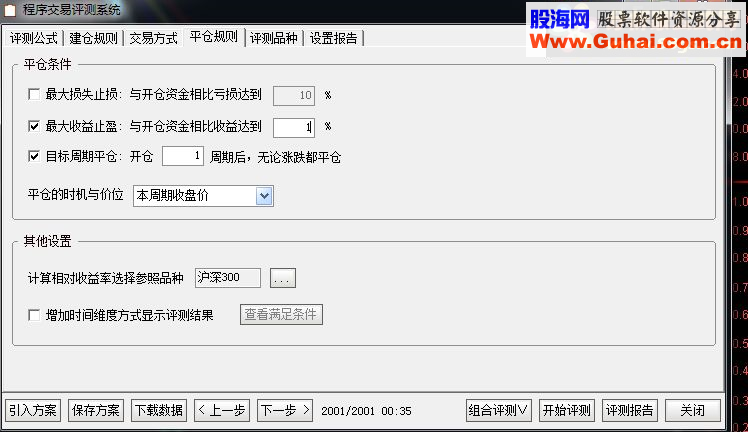Click the 查看满足条件 button

coord(281,315)
